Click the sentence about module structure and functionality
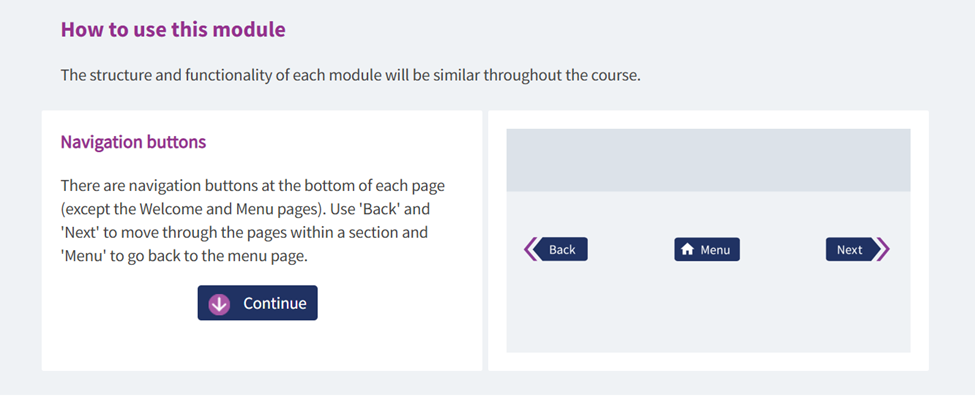975x406 pixels. click(x=350, y=75)
